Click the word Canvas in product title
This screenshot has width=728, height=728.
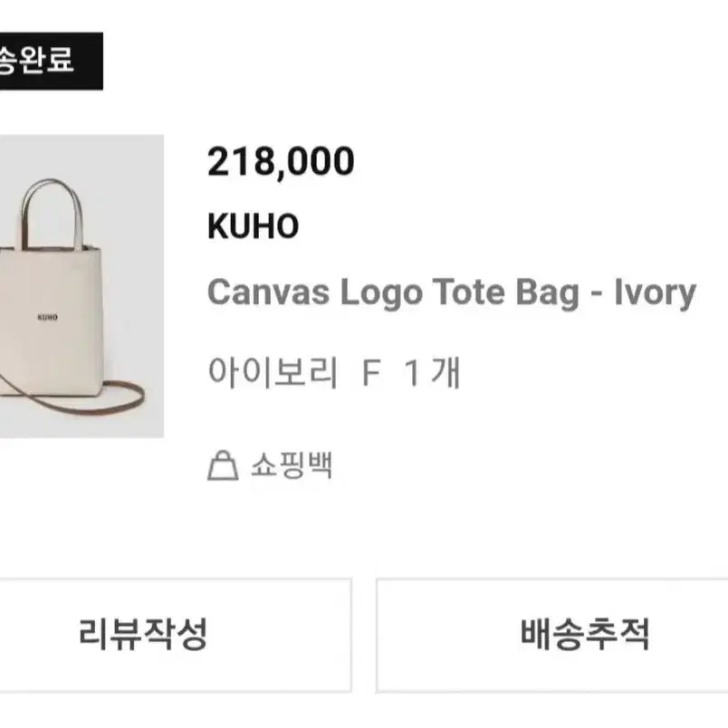click(x=268, y=292)
